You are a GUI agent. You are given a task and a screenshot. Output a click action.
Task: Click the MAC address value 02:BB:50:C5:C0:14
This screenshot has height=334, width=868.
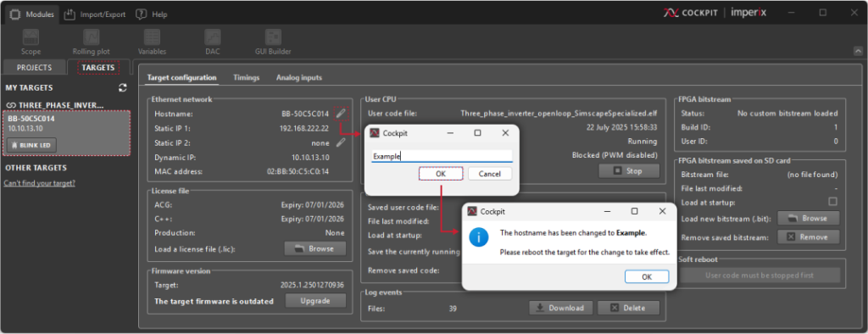point(298,172)
